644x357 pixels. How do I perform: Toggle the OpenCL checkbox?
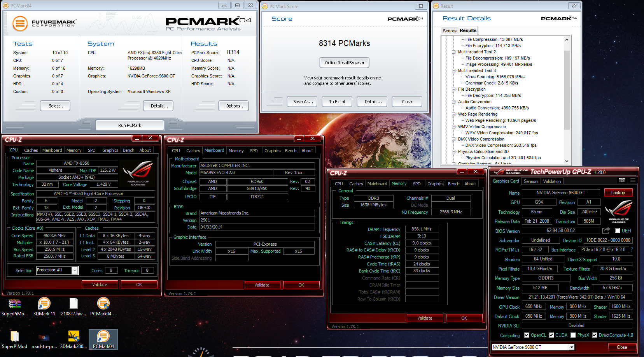pyautogui.click(x=527, y=335)
